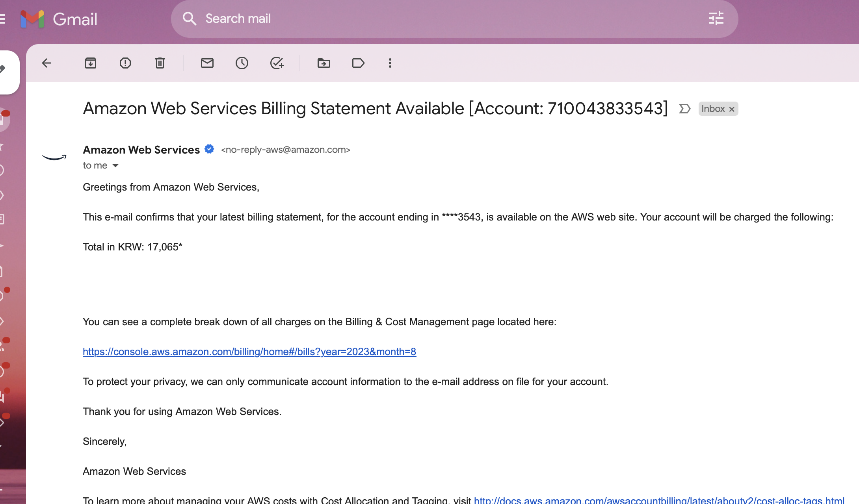Click the search magnifier icon
The height and width of the screenshot is (504, 859).
point(190,19)
